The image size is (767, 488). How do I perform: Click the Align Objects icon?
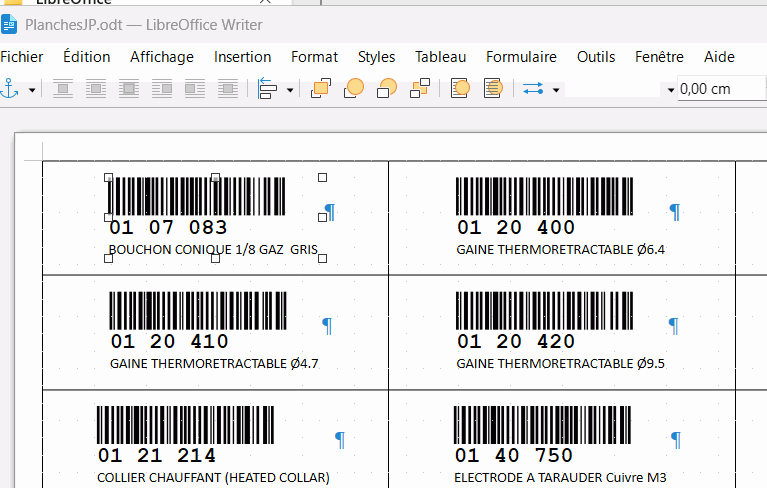point(267,89)
